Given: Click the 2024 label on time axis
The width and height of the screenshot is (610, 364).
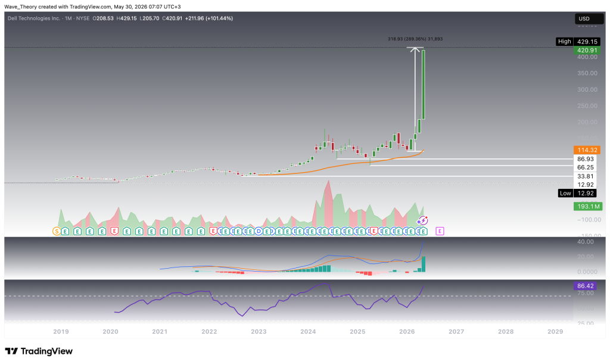Looking at the screenshot, I should point(308,332).
